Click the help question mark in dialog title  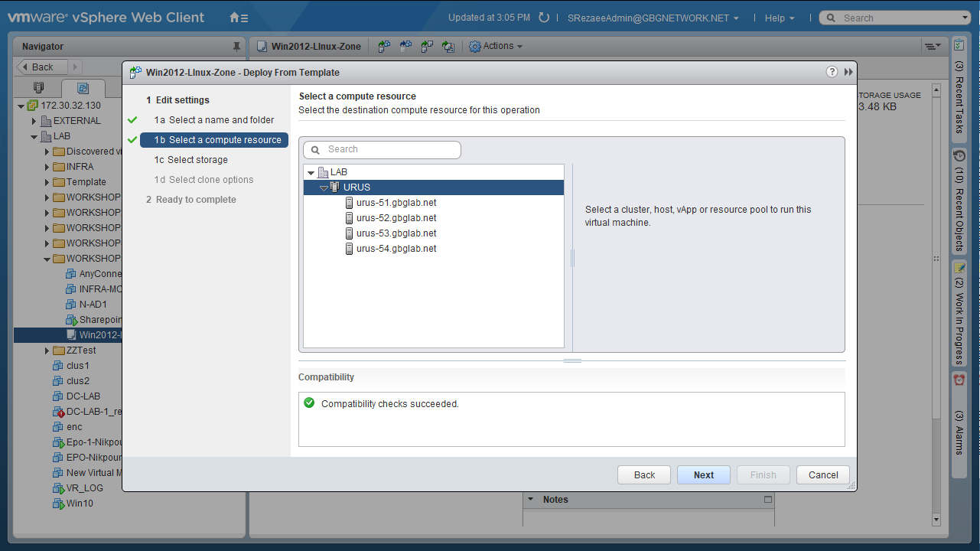pyautogui.click(x=832, y=72)
